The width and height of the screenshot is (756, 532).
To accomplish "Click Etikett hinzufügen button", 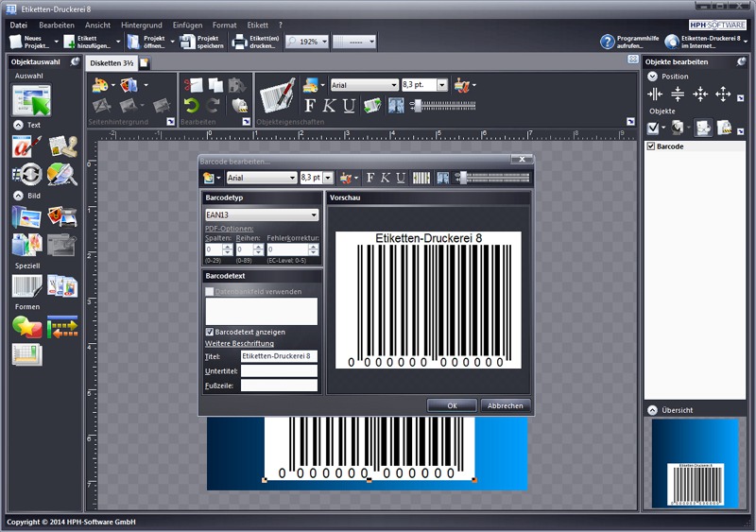I will pos(87,42).
